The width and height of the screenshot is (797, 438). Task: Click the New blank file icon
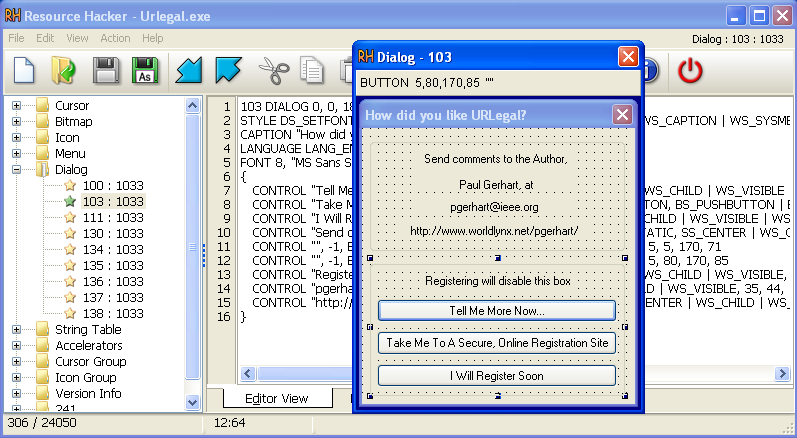tap(24, 70)
